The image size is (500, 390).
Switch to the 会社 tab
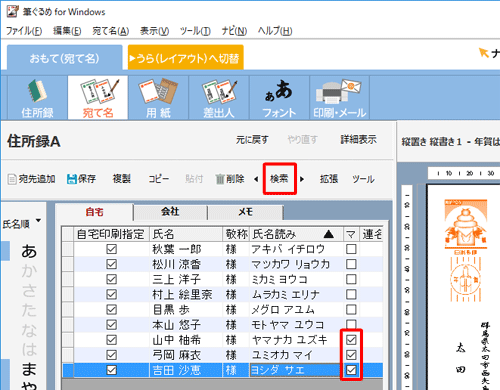click(170, 212)
